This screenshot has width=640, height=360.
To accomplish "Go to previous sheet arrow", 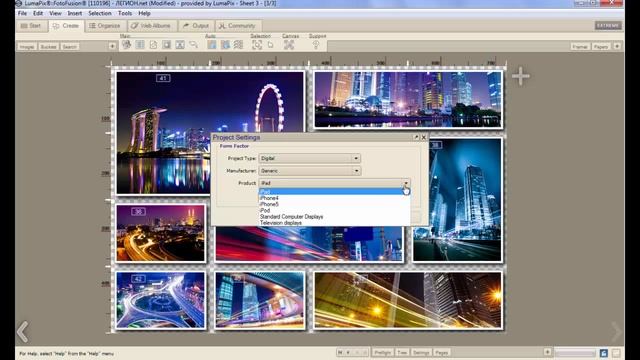I will point(23,331).
